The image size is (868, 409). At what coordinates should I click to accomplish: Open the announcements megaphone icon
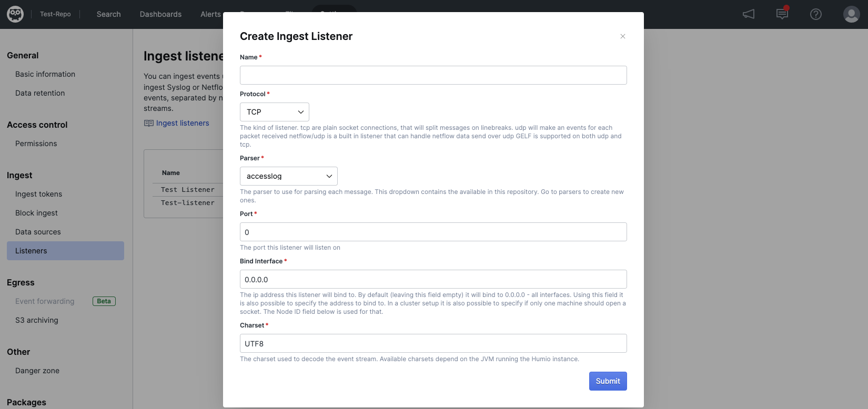pyautogui.click(x=749, y=14)
